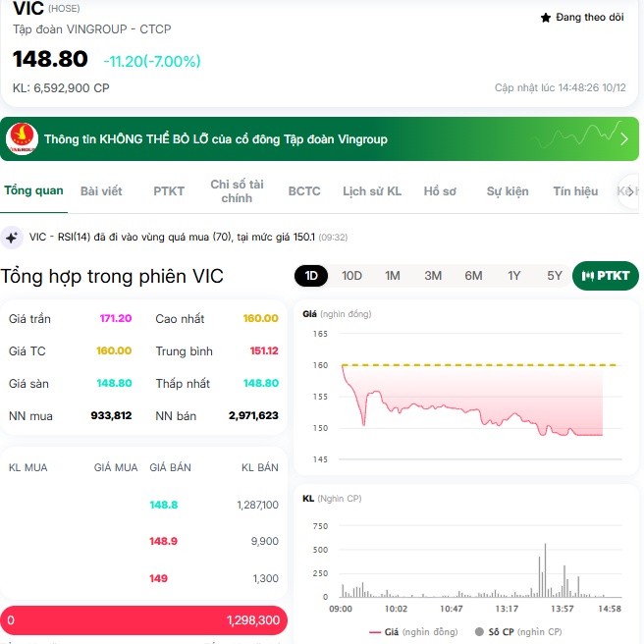Image resolution: width=644 pixels, height=644 pixels.
Task: Go to the Lịch sử KL tab
Action: (x=372, y=190)
